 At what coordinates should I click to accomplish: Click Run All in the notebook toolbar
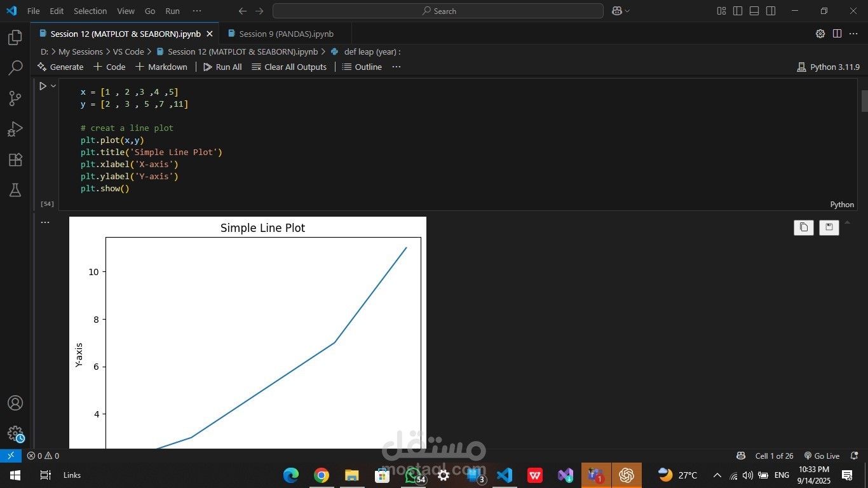pyautogui.click(x=222, y=67)
